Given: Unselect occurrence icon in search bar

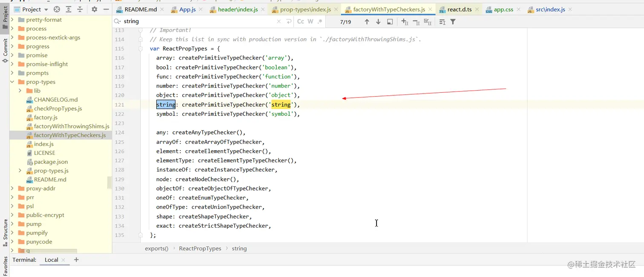Looking at the screenshot, I should [416, 22].
